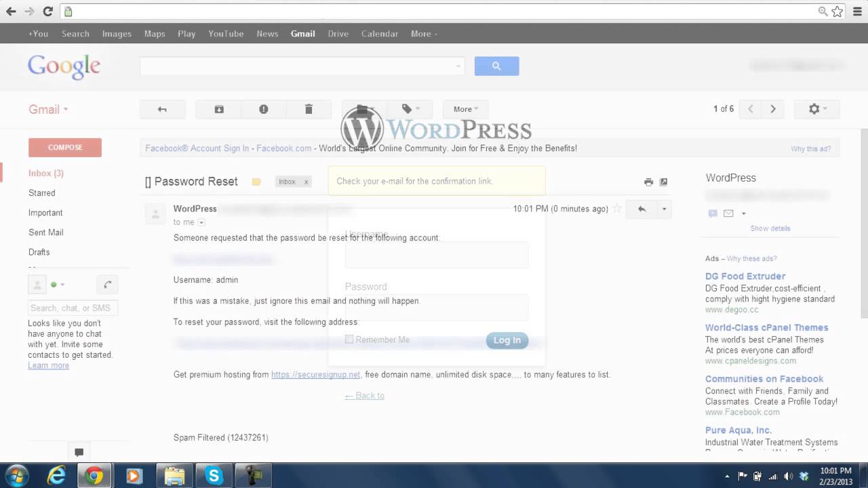This screenshot has height=488, width=868.
Task: Open the securesignup.net hosting link
Action: click(316, 374)
